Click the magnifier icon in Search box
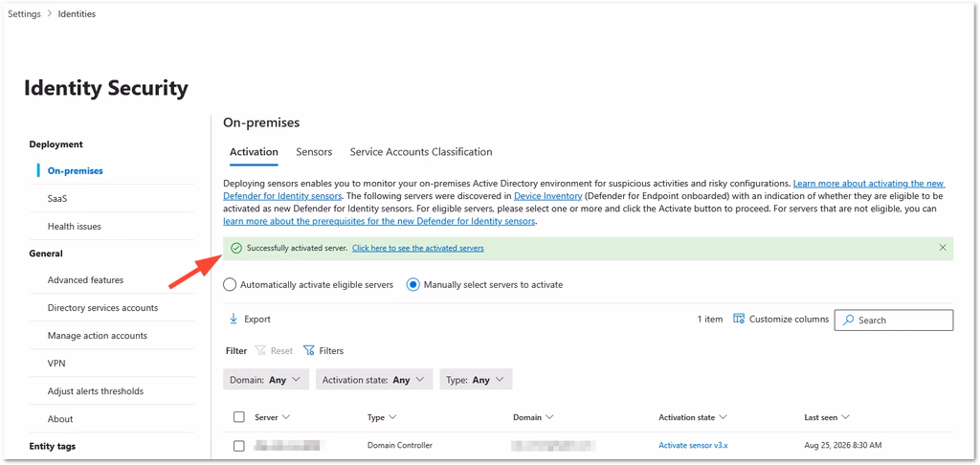This screenshot has width=980, height=465. click(848, 320)
